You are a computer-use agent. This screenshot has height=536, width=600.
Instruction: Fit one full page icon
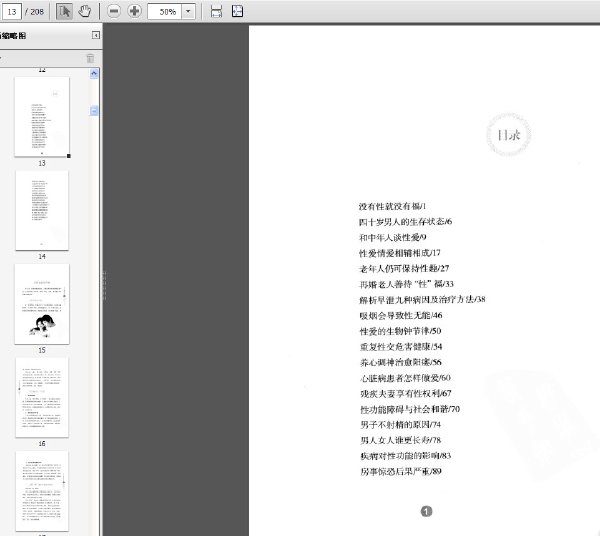(x=237, y=11)
